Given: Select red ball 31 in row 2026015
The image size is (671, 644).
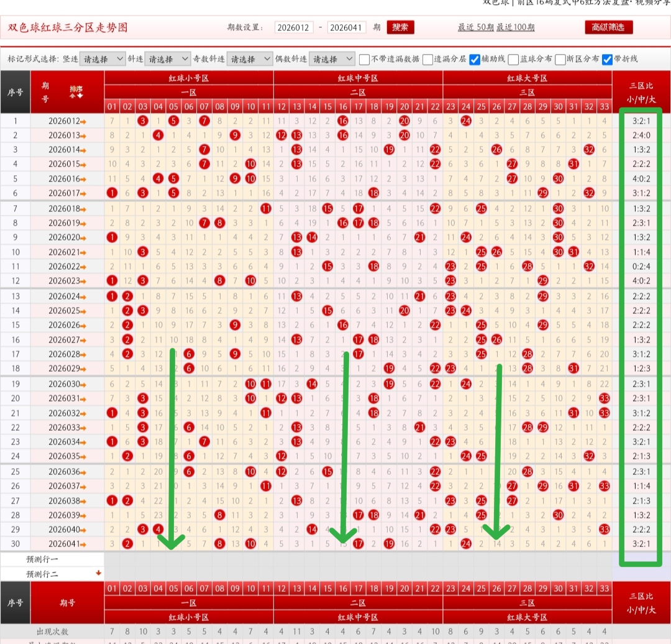Looking at the screenshot, I should [573, 164].
